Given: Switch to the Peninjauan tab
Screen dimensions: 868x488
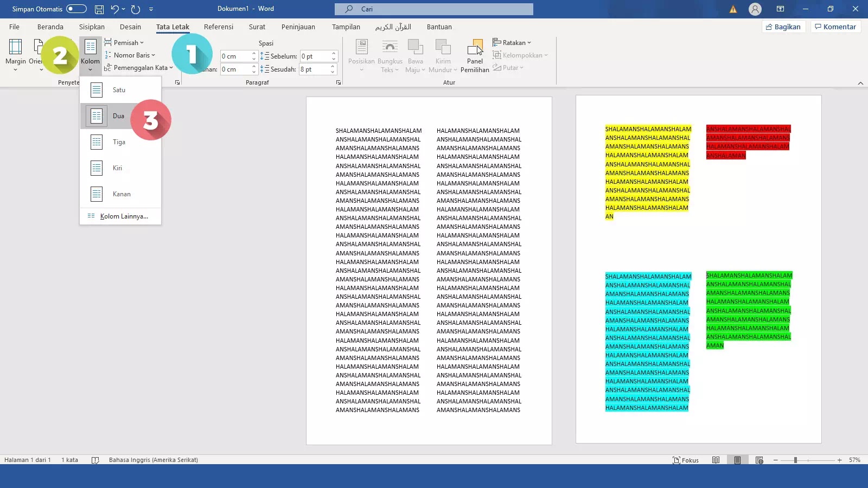Looking at the screenshot, I should coord(298,27).
